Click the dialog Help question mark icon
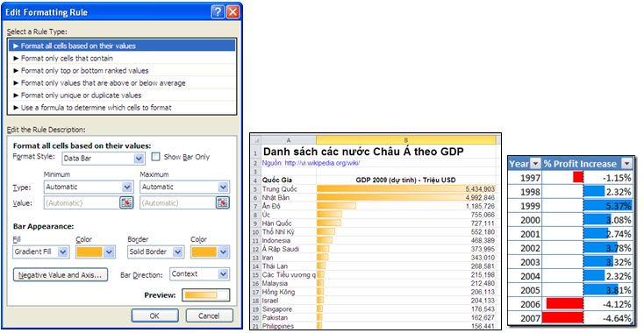The height and width of the screenshot is (333, 644). [x=218, y=12]
